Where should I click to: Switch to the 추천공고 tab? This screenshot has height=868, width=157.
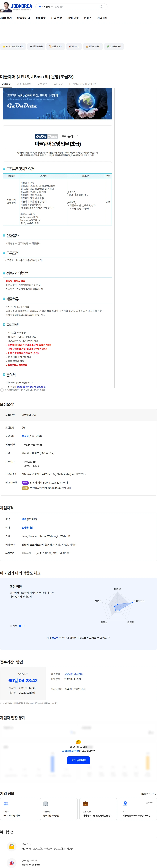click(58, 84)
